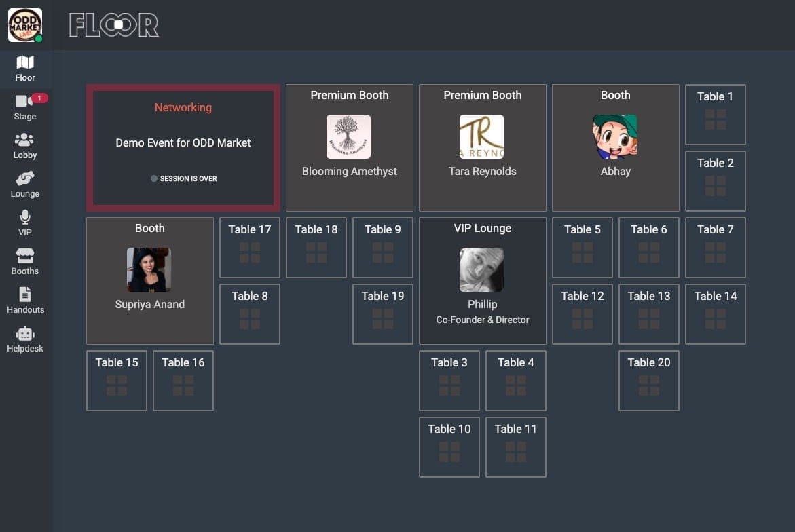Screen dimensions: 795x532
Task: Open the Booths storefront icon
Action: point(25,256)
